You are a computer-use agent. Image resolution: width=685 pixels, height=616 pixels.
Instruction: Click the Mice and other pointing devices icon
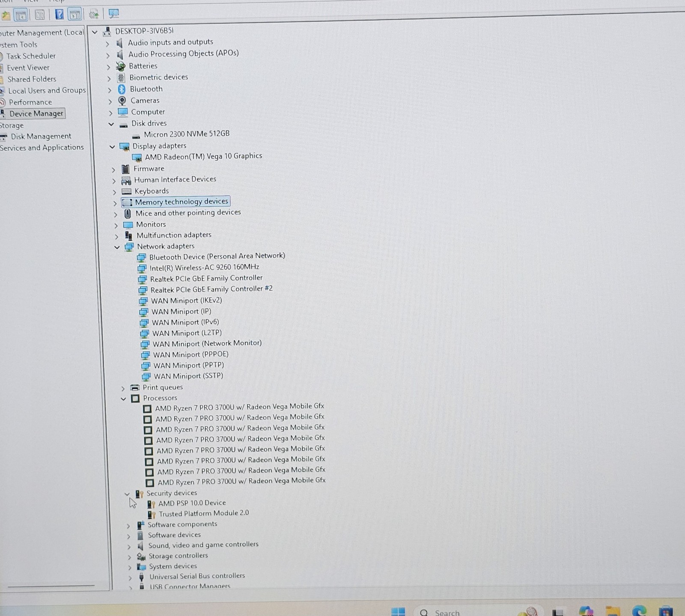(128, 213)
